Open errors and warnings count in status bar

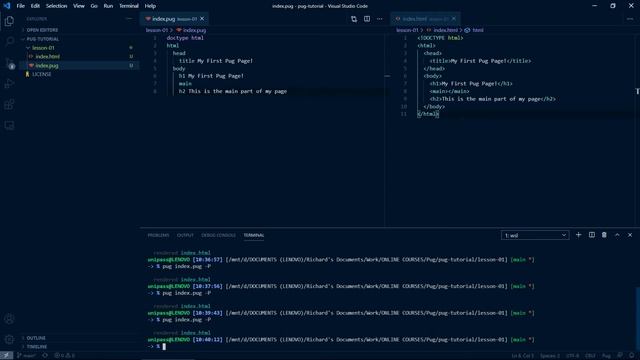pos(64,356)
